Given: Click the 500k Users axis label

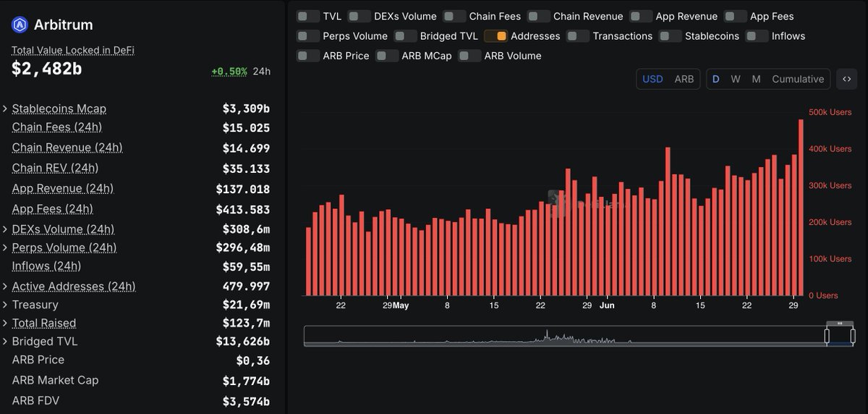Looking at the screenshot, I should pyautogui.click(x=830, y=112).
